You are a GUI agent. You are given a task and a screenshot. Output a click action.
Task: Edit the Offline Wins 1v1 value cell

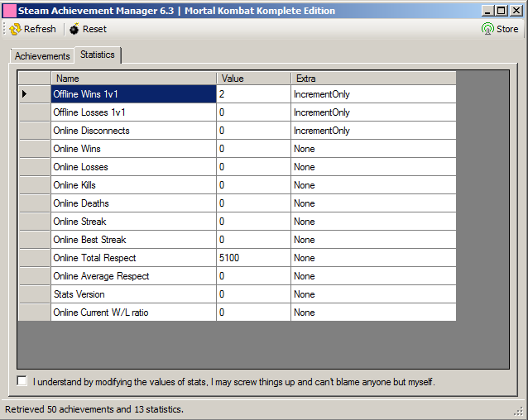tap(253, 94)
